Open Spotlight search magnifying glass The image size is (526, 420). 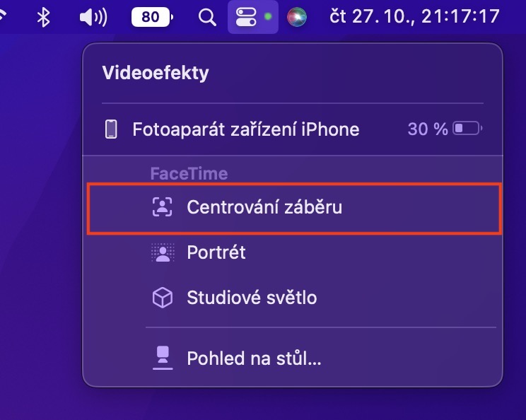click(207, 17)
